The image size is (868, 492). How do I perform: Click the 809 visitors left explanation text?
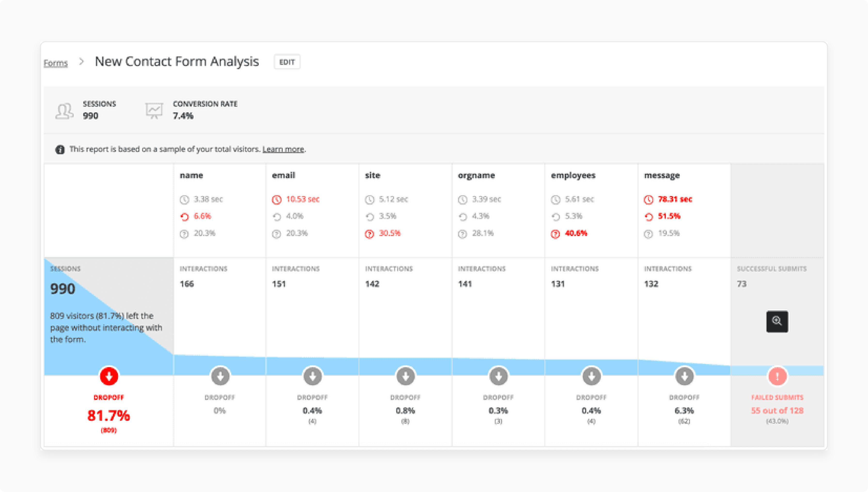pos(106,327)
